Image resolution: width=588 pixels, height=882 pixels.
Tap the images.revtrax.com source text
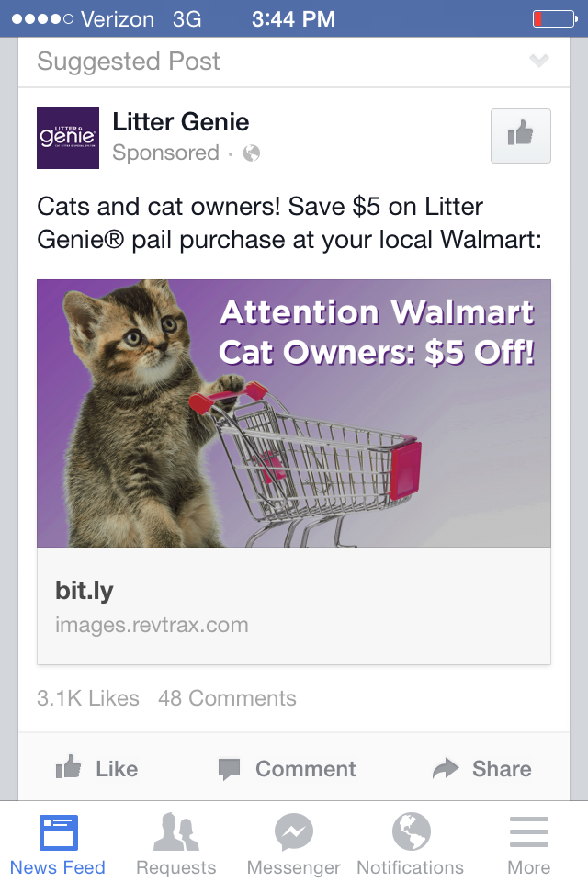[x=152, y=626]
